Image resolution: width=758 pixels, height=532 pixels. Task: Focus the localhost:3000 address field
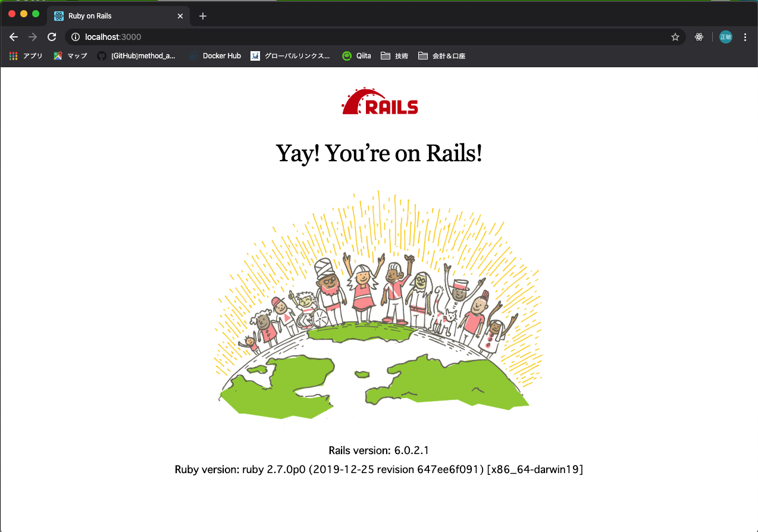coord(375,37)
